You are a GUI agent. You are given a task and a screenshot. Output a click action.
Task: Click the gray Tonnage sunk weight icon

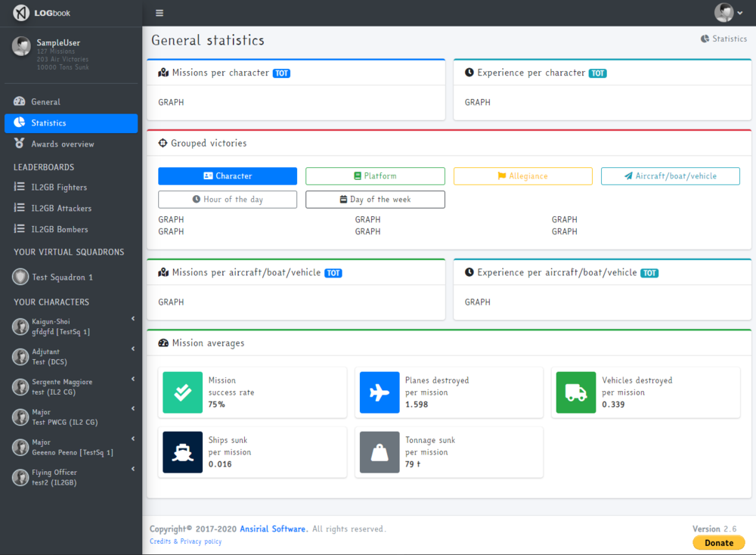[x=380, y=452]
